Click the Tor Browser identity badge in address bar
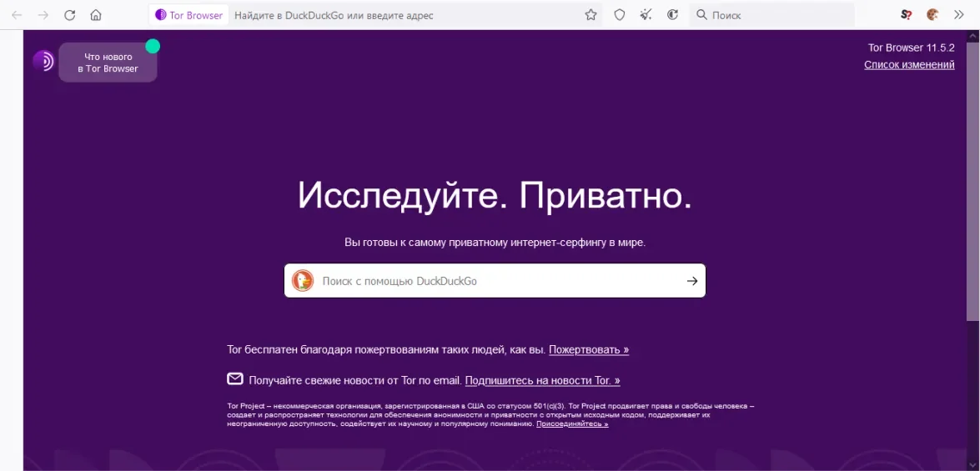Screen dimensions: 980x471 coord(188,15)
